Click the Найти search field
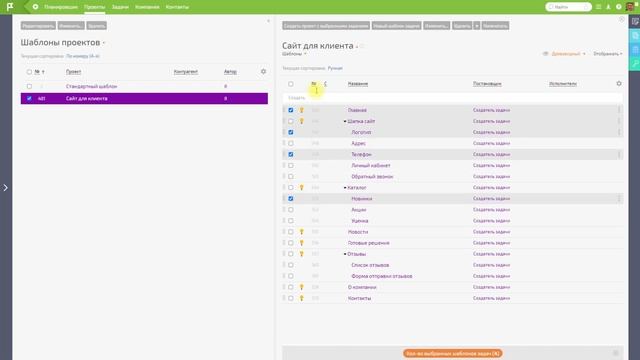640x360 pixels. coord(569,7)
